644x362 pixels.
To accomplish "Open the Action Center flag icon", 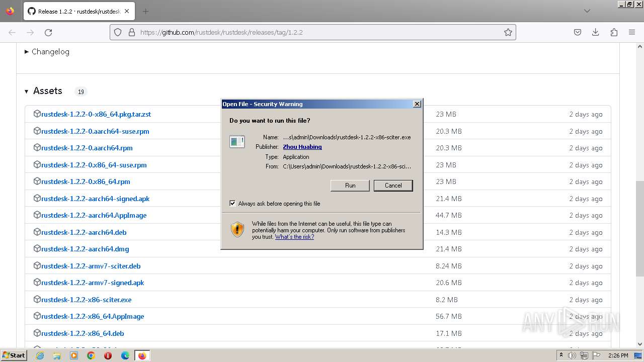I will [596, 355].
